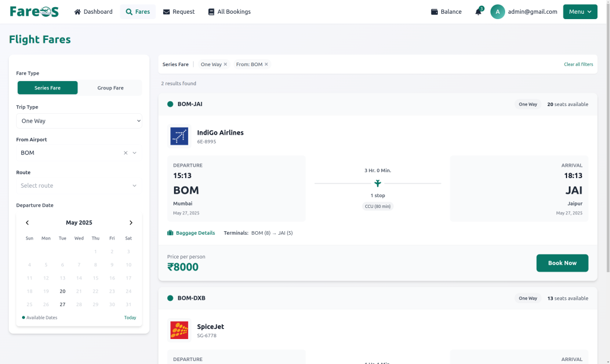This screenshot has height=364, width=610.
Task: Click the 3 Hr. 0 Min. duration
Action: [x=378, y=170]
